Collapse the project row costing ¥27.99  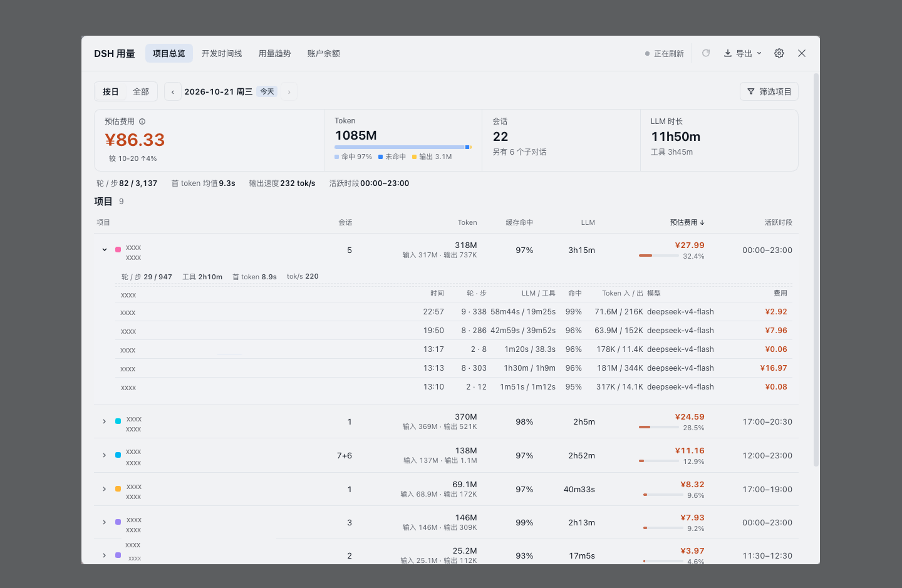[x=105, y=250]
